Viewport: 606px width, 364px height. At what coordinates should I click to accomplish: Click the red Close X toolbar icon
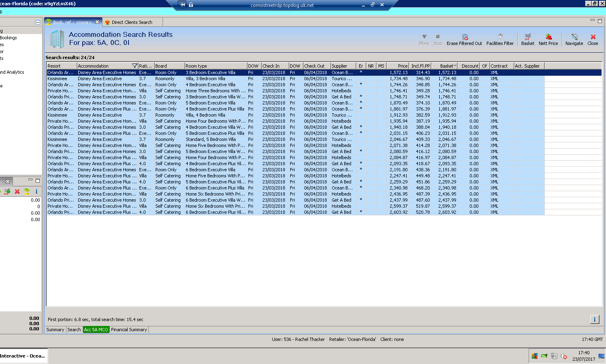point(593,37)
